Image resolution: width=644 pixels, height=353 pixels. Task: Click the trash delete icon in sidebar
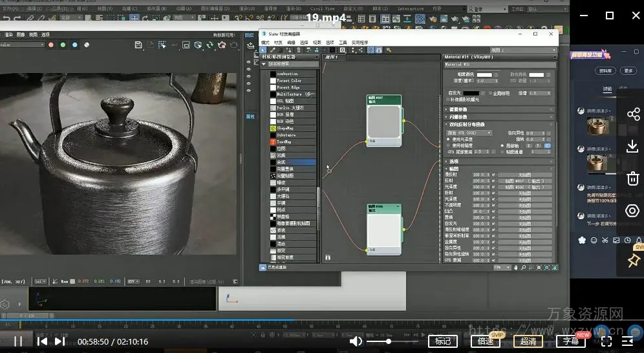click(632, 178)
